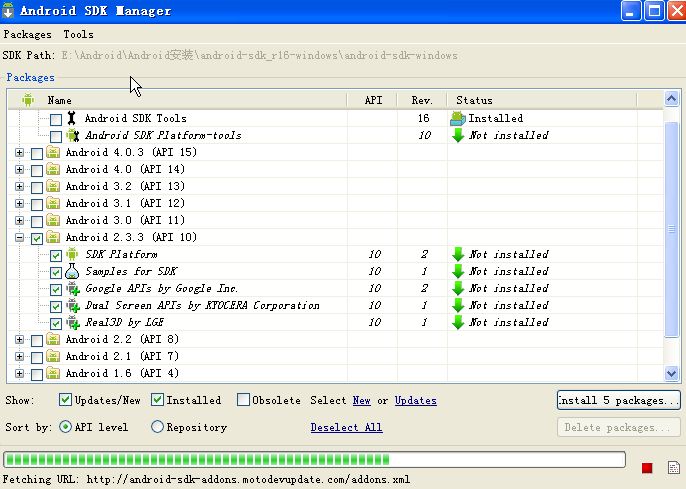Click the Real3D by LGE add-on icon

(73, 322)
